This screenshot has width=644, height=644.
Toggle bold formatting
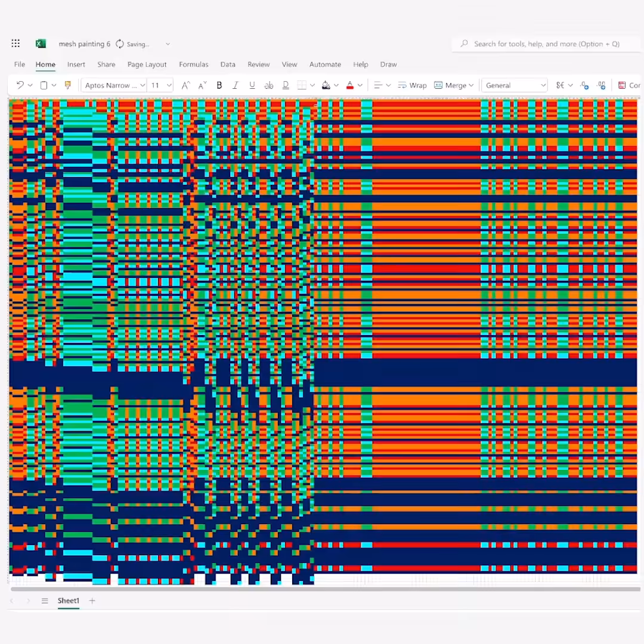click(219, 85)
